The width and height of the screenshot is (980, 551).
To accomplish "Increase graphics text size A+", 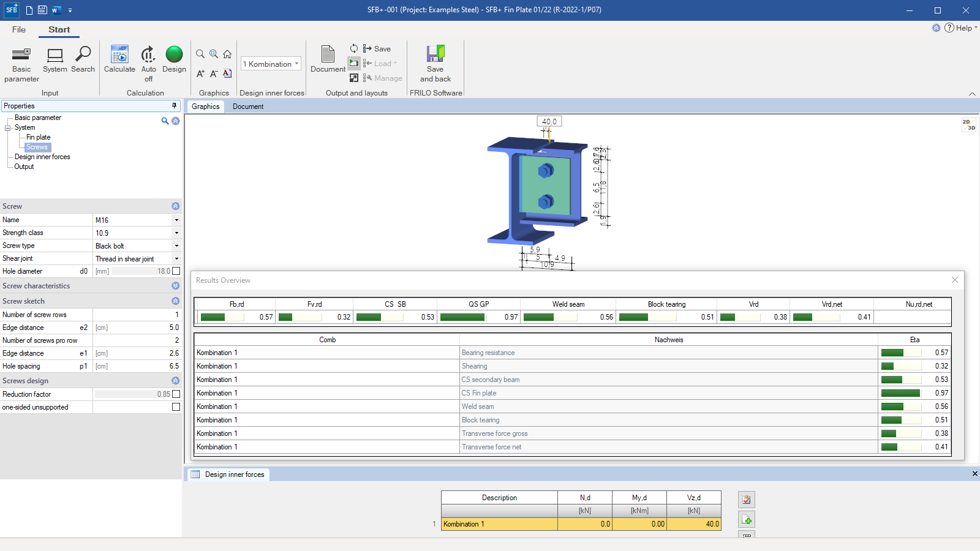I will 200,73.
